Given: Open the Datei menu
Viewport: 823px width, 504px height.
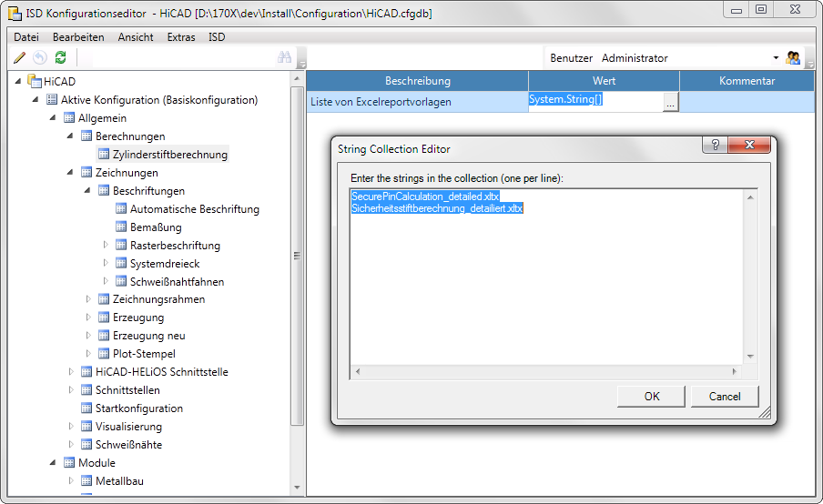Looking at the screenshot, I should click(26, 37).
